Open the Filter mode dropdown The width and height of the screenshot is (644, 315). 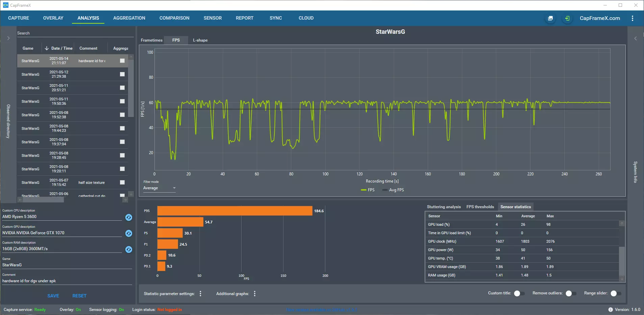tap(159, 188)
